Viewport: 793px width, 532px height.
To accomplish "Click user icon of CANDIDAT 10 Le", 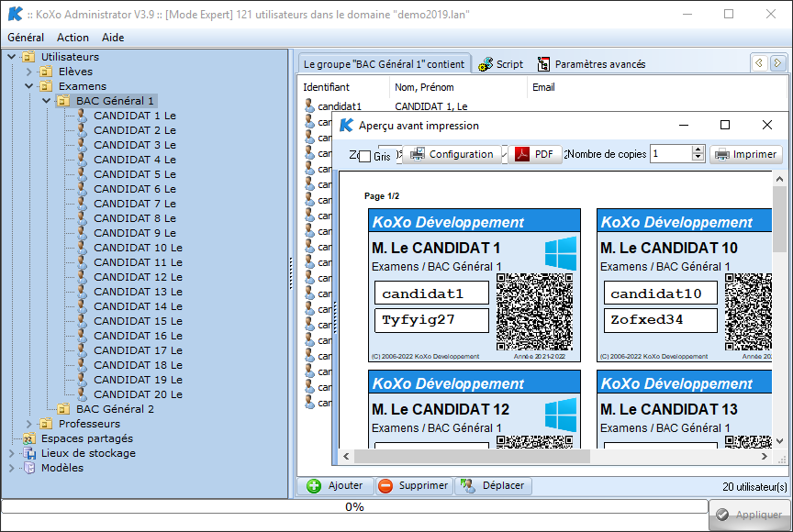I will click(82, 247).
